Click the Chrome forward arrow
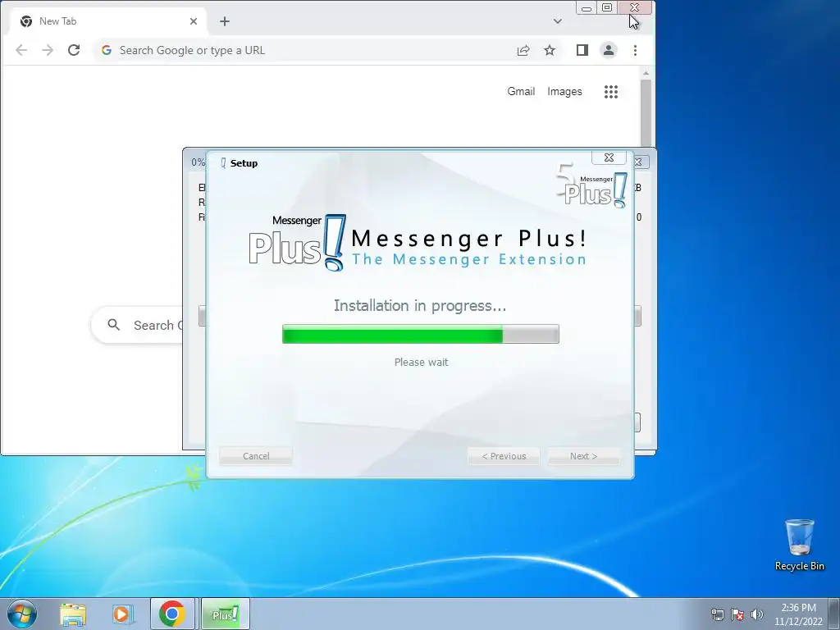The width and height of the screenshot is (840, 630). click(48, 50)
